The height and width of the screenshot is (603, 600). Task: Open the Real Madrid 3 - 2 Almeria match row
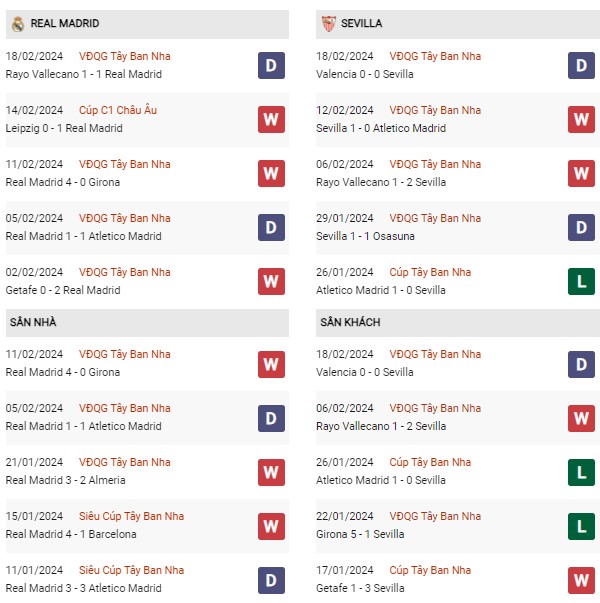click(x=65, y=480)
